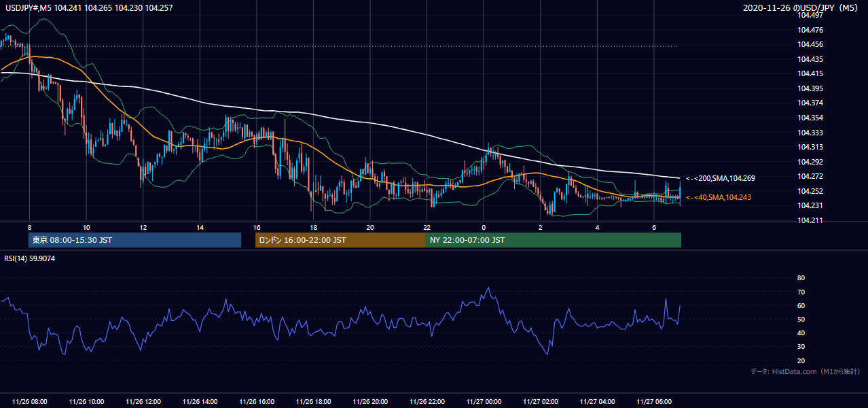
Task: Click the bottom date label 11/26 14:00
Action: coord(200,402)
